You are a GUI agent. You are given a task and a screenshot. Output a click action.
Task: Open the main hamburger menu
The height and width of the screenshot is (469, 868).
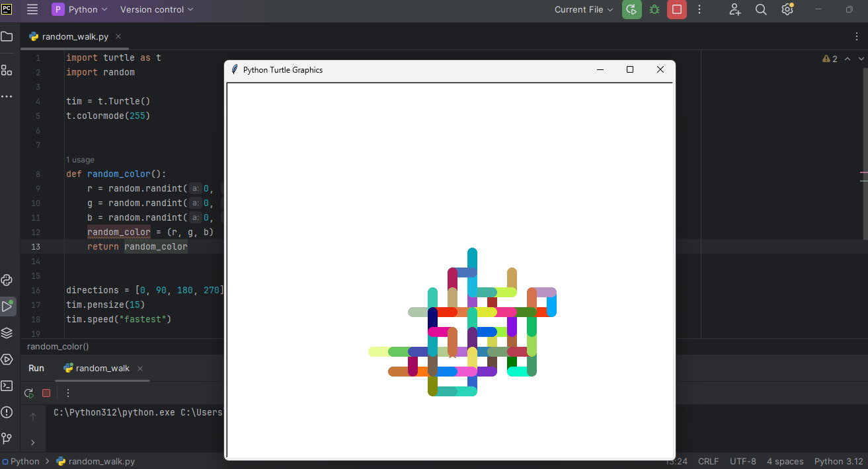pyautogui.click(x=32, y=10)
